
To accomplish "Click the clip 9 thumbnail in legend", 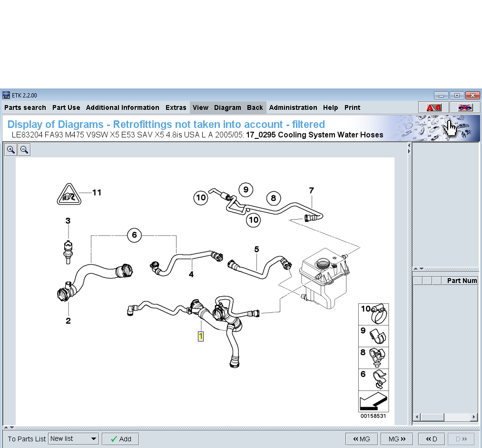I will (374, 336).
